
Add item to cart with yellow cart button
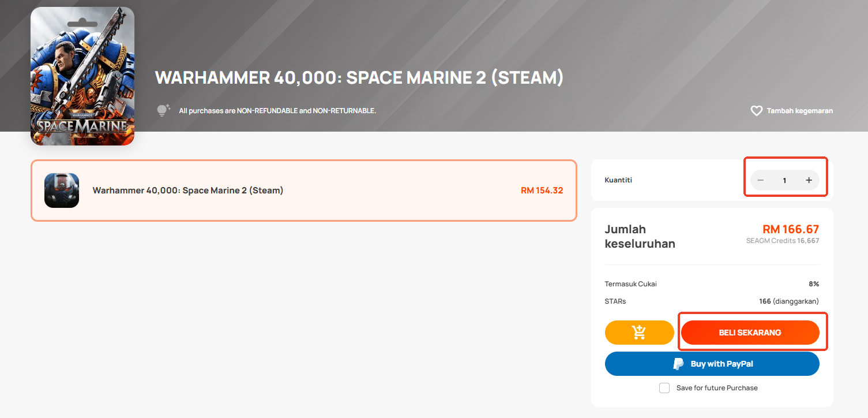pyautogui.click(x=639, y=333)
